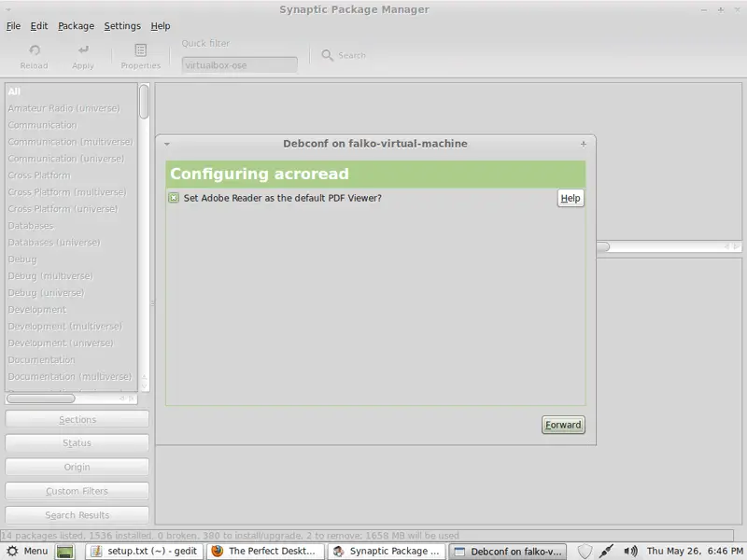747x560 pixels.
Task: Click the Search magnifier icon
Action: pos(327,55)
